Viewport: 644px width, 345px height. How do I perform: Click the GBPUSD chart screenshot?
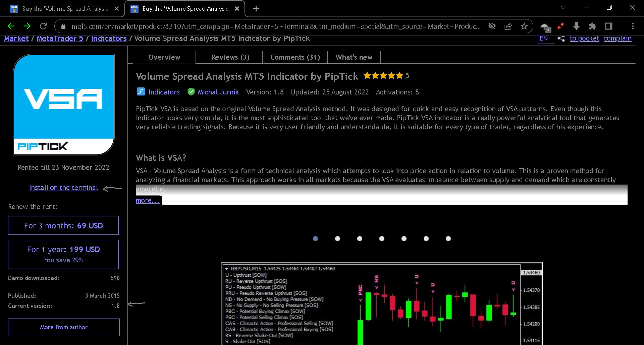[x=382, y=304]
